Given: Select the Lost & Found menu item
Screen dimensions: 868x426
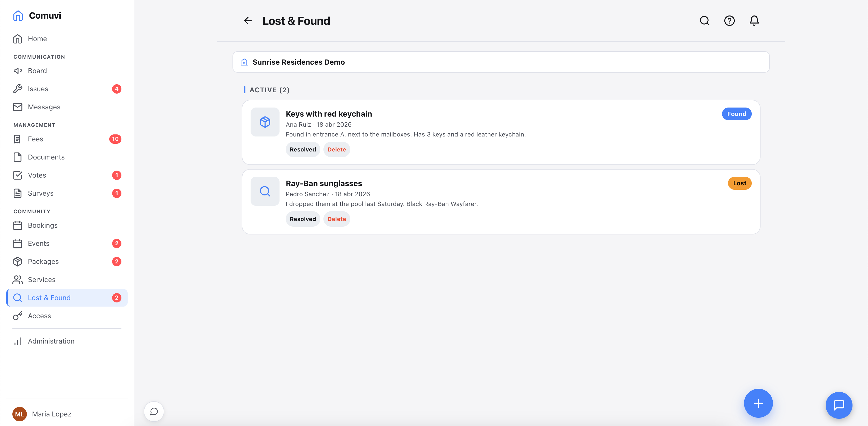Looking at the screenshot, I should click(67, 298).
